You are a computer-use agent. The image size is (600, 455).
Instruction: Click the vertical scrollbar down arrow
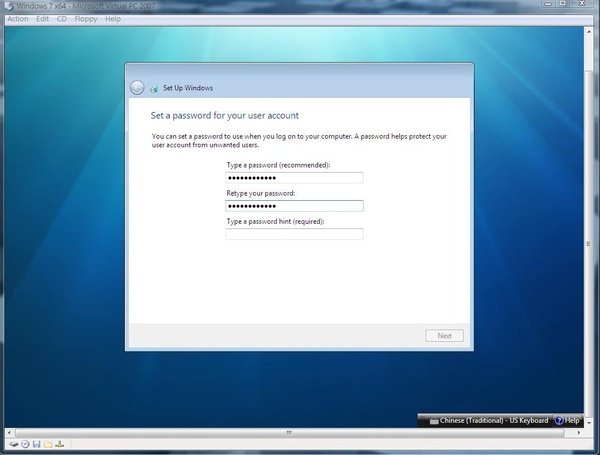[x=589, y=422]
